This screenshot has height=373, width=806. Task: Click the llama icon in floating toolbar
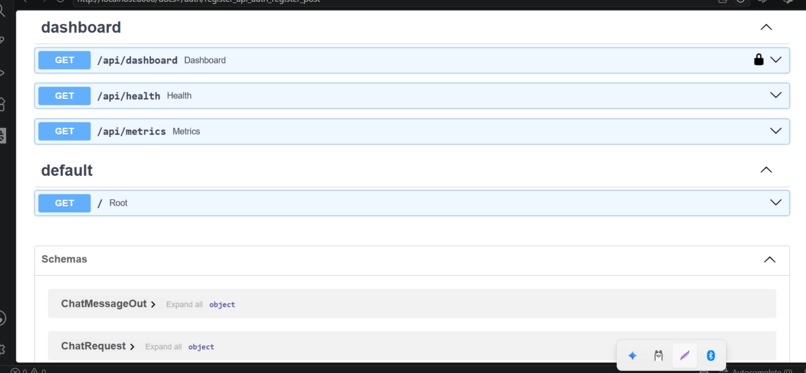click(x=658, y=356)
